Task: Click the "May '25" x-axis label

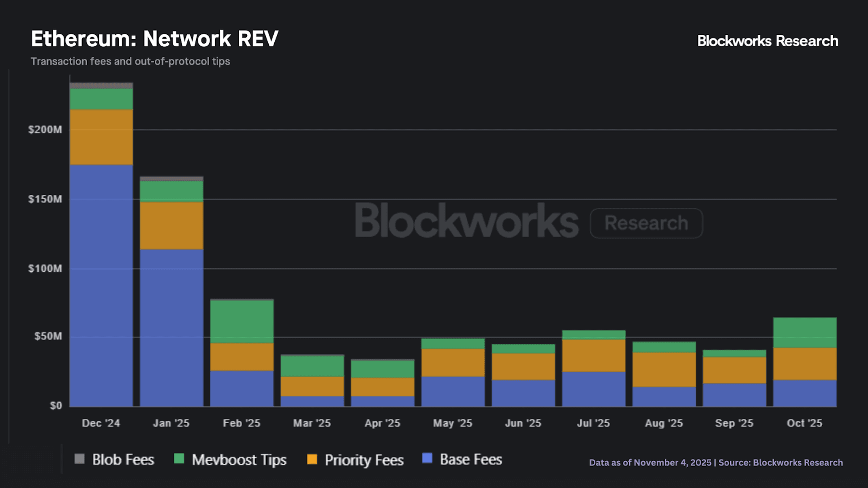Action: click(453, 423)
